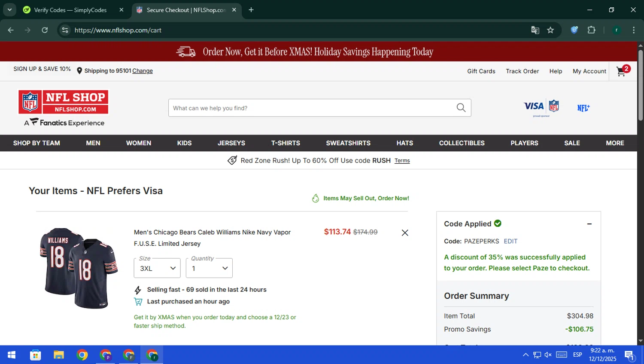Open the Quantity dropdown
The height and width of the screenshot is (364, 644).
coord(209,268)
